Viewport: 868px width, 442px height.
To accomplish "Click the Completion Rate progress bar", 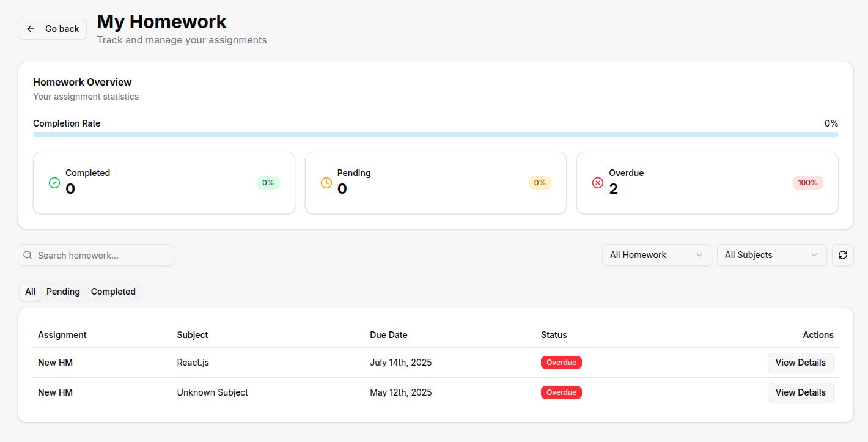I will pyautogui.click(x=435, y=134).
